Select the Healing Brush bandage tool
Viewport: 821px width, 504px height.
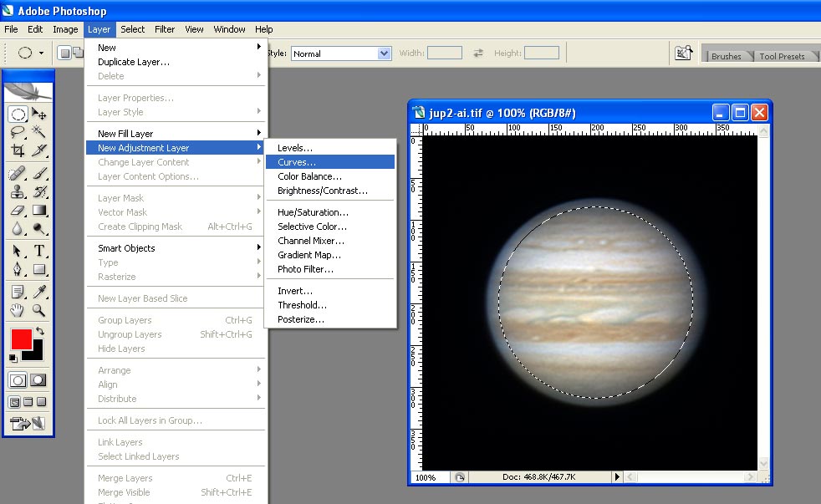18,173
